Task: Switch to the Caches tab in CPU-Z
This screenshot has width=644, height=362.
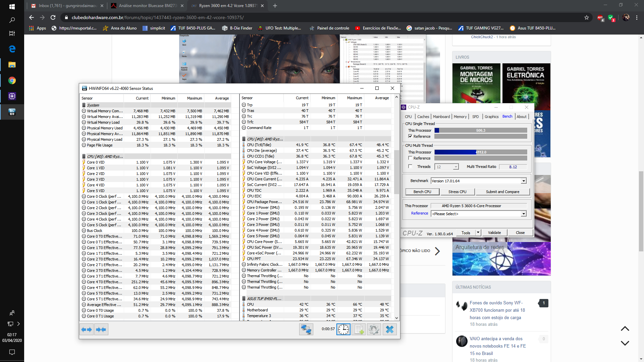Action: tap(423, 117)
